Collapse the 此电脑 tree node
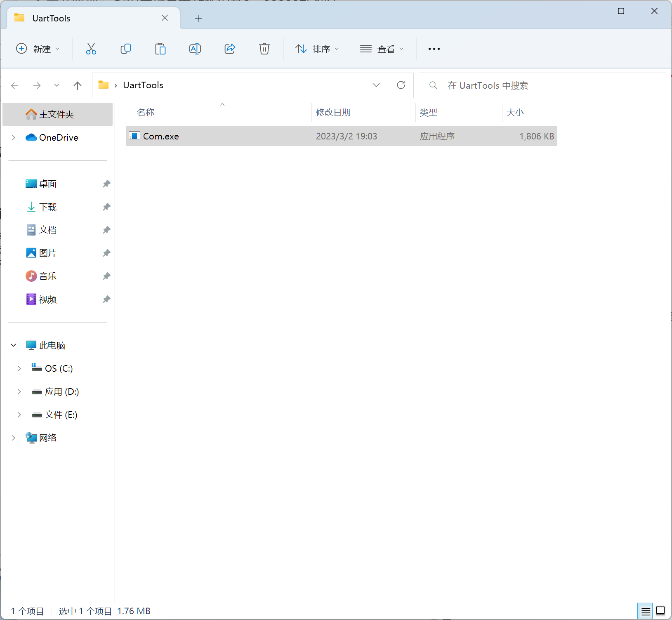Screen dimensions: 672x620 (14, 345)
